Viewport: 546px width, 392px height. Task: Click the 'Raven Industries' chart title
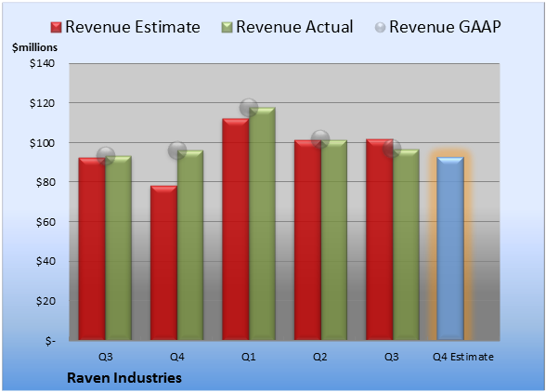(x=124, y=378)
